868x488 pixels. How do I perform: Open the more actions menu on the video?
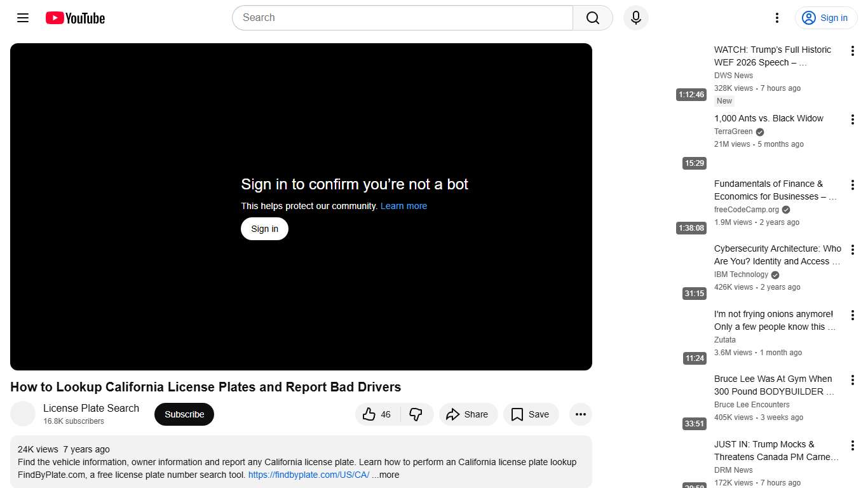point(580,414)
